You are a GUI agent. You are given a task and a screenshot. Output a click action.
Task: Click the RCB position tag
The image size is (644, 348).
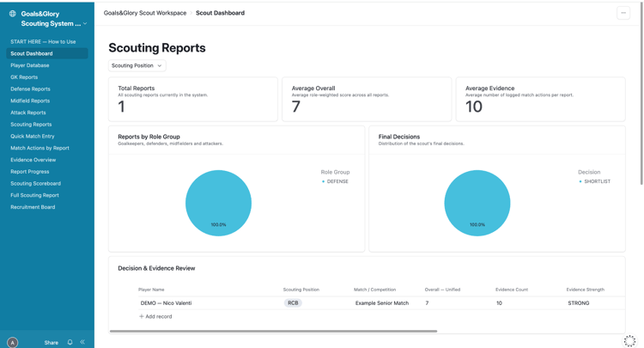[x=293, y=302]
